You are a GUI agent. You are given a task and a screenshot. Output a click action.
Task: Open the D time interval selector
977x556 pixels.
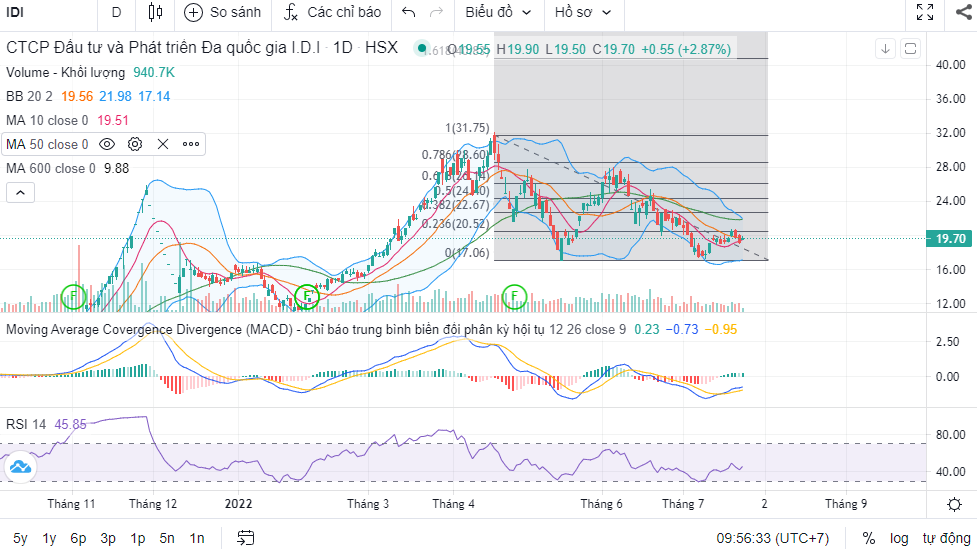(x=116, y=13)
